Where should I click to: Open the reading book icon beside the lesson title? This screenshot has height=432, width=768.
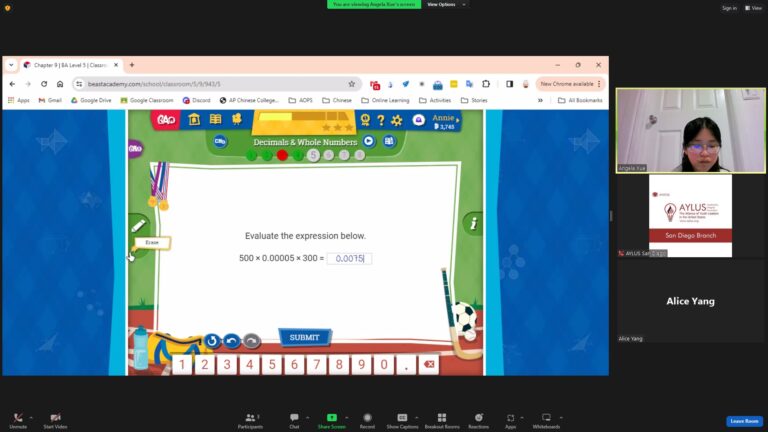coord(389,142)
